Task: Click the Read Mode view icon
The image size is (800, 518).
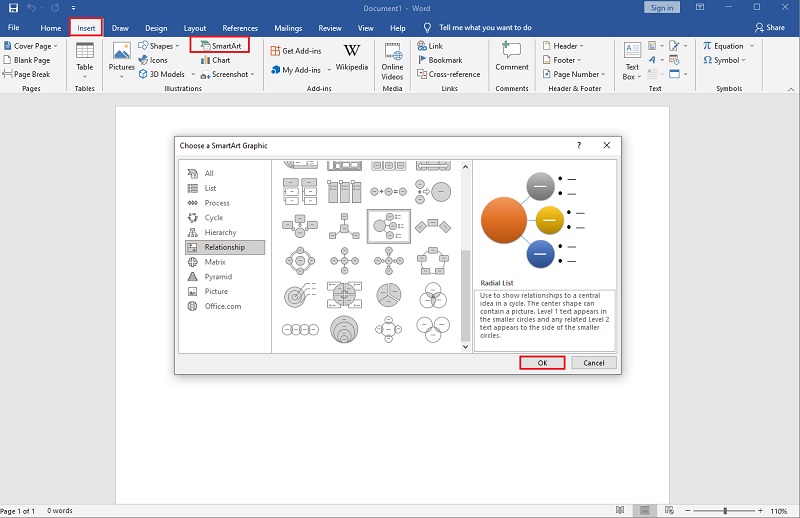Action: coord(620,510)
